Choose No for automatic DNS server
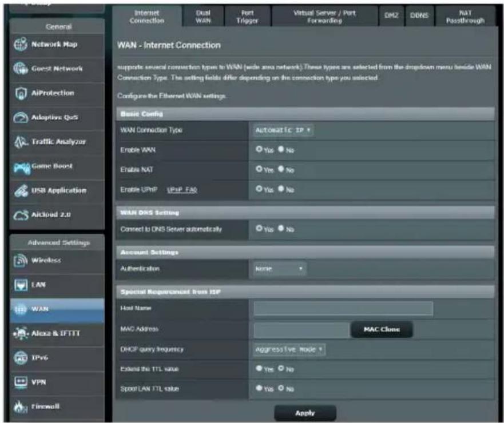The width and height of the screenshot is (504, 423). 281,228
